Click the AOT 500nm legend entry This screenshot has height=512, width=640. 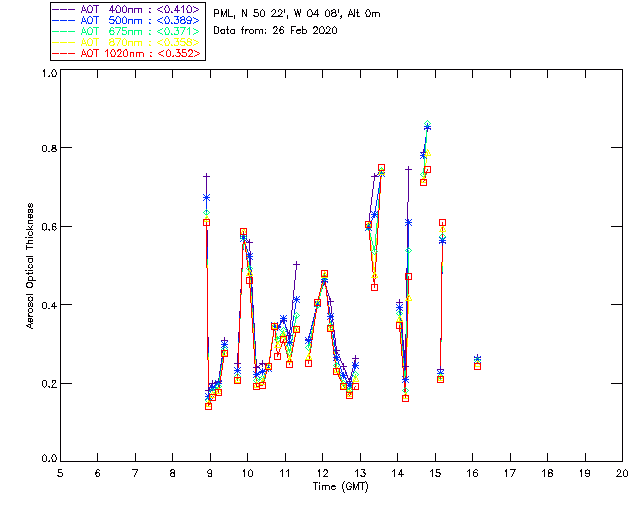point(126,20)
